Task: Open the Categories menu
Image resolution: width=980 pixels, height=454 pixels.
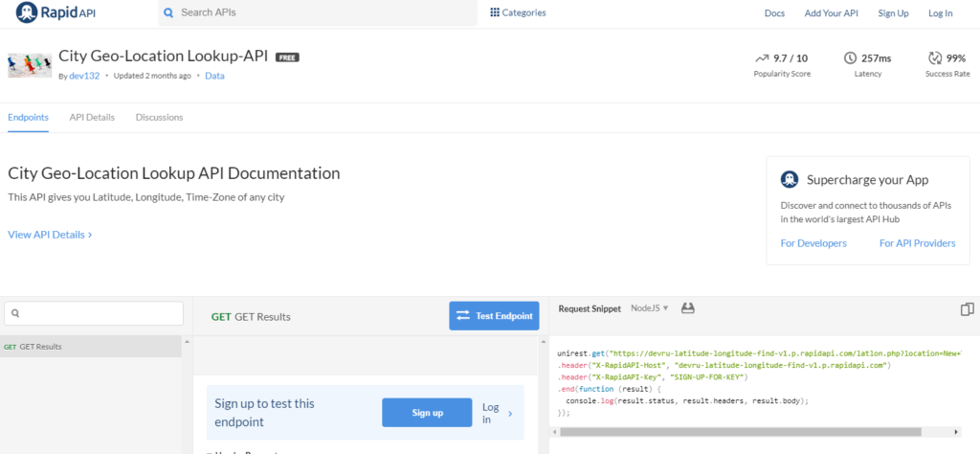Action: pyautogui.click(x=518, y=12)
